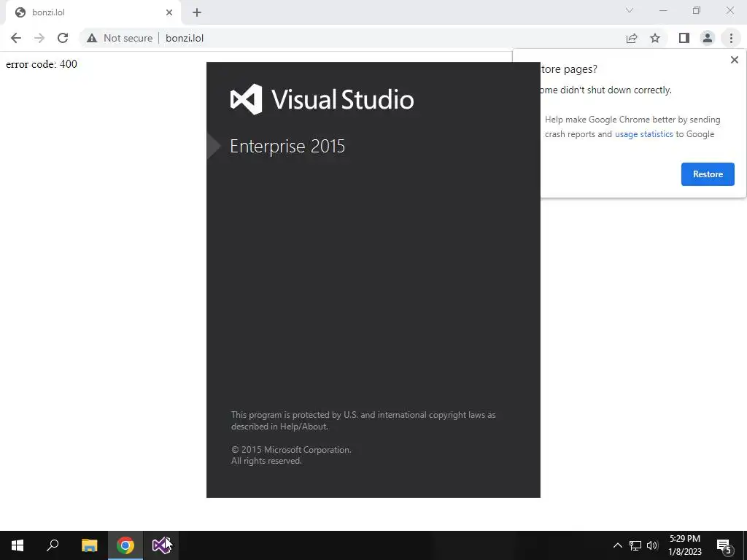Close the bonzi.lol tab
Image resolution: width=747 pixels, height=560 pixels.
coord(169,12)
